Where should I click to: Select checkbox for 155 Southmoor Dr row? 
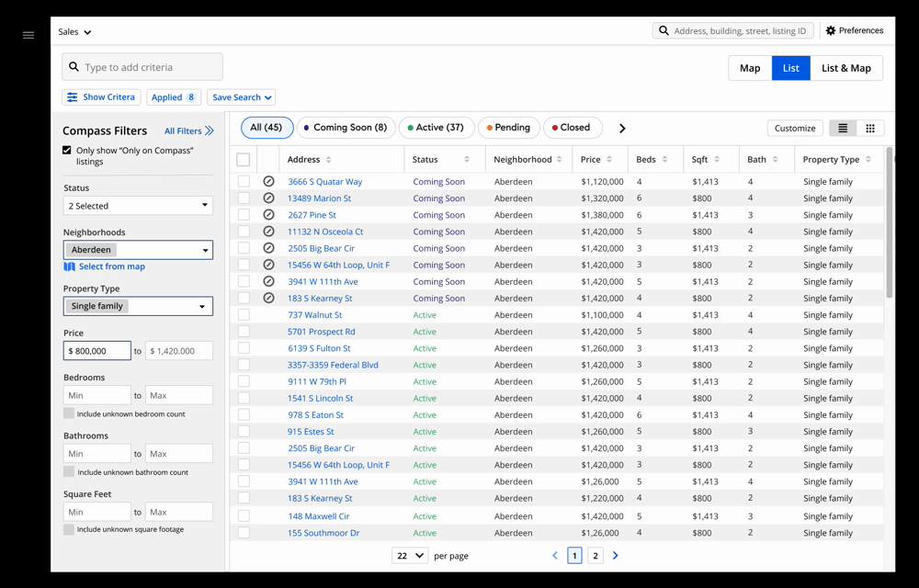click(244, 533)
